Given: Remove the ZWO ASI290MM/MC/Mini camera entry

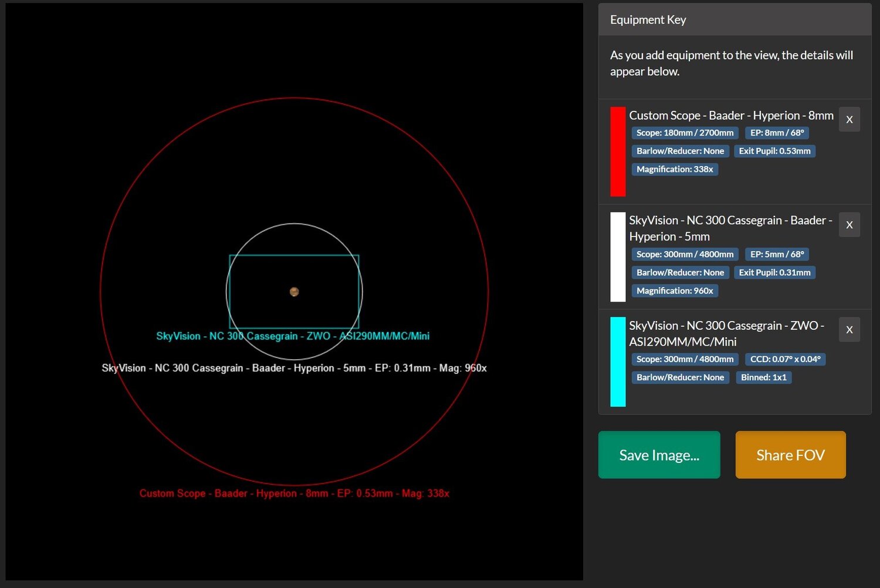Looking at the screenshot, I should point(849,330).
